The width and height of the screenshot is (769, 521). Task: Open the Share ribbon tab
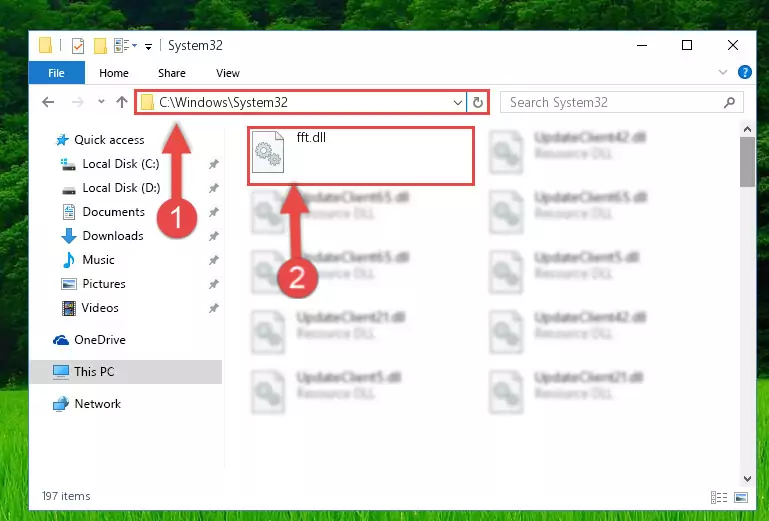tap(172, 73)
